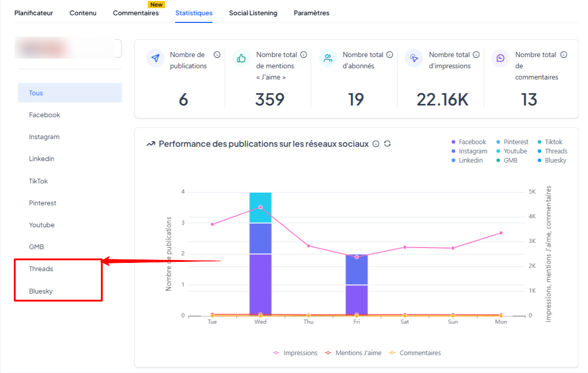Click Wednesday impressions data point on chart
The image size is (588, 373).
point(261,207)
